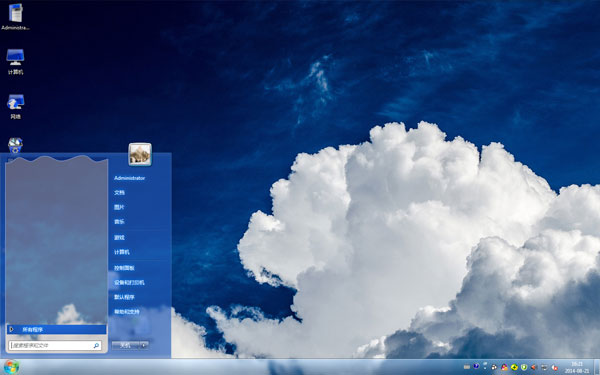The image size is (600, 375).
Task: Click the search magnifier icon
Action: pyautogui.click(x=96, y=346)
